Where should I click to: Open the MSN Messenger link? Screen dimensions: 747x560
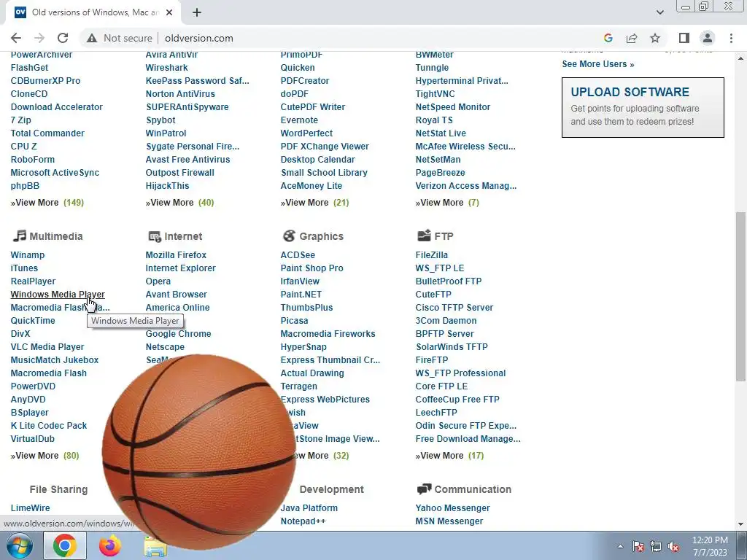(x=449, y=521)
